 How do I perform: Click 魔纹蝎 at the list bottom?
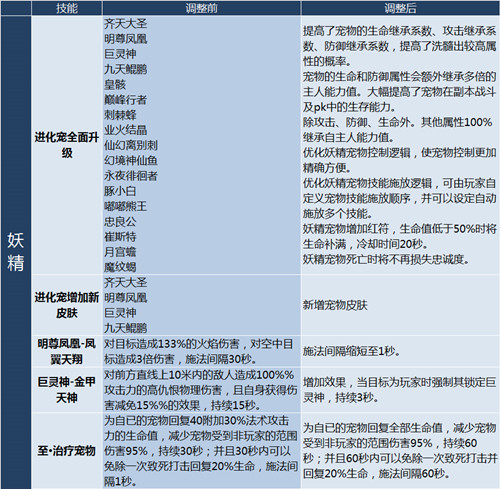click(120, 267)
